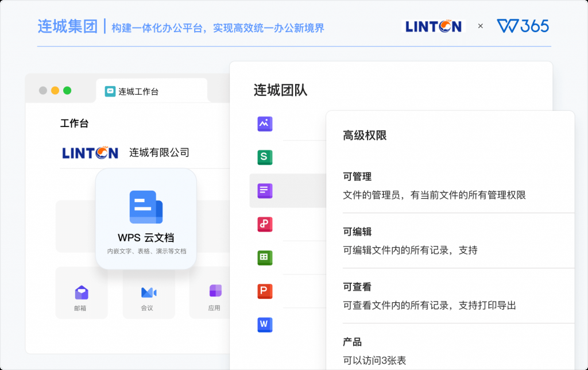Open the 会议 video meeting icon
The image size is (588, 370).
(x=149, y=292)
